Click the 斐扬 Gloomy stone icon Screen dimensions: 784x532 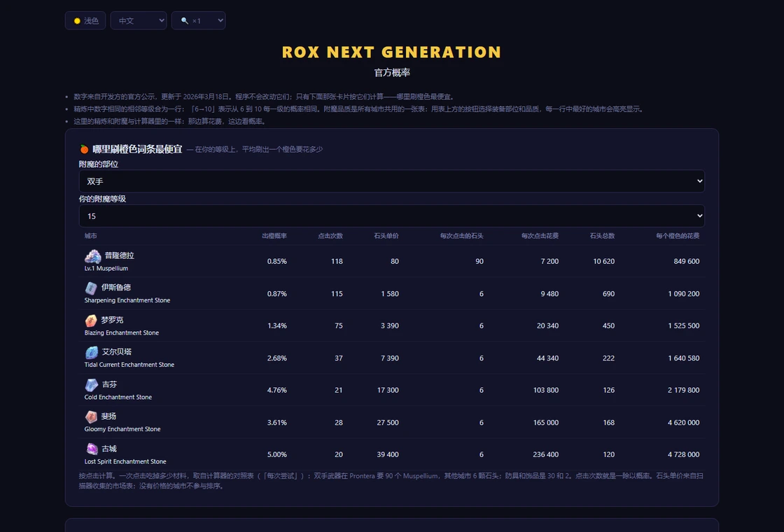[x=91, y=417]
